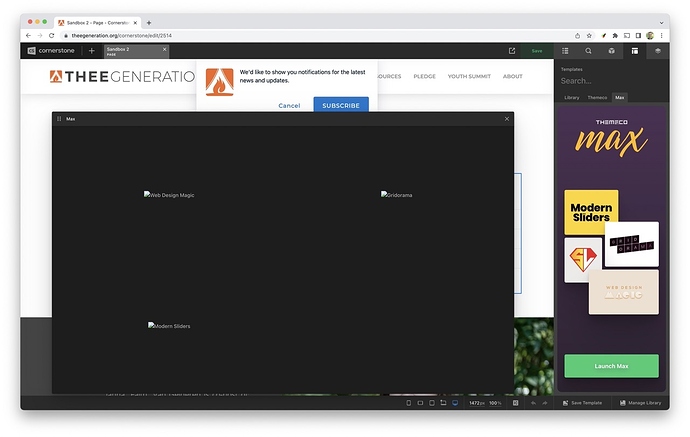The height and width of the screenshot is (437, 690).
Task: Click the undo arrow in bottom bar
Action: coord(534,403)
